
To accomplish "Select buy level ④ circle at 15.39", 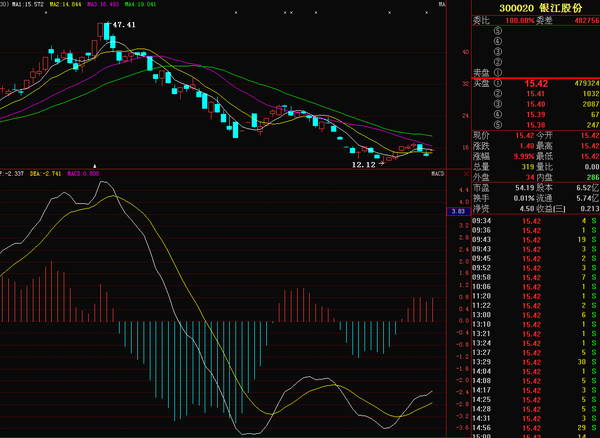I will [x=497, y=114].
